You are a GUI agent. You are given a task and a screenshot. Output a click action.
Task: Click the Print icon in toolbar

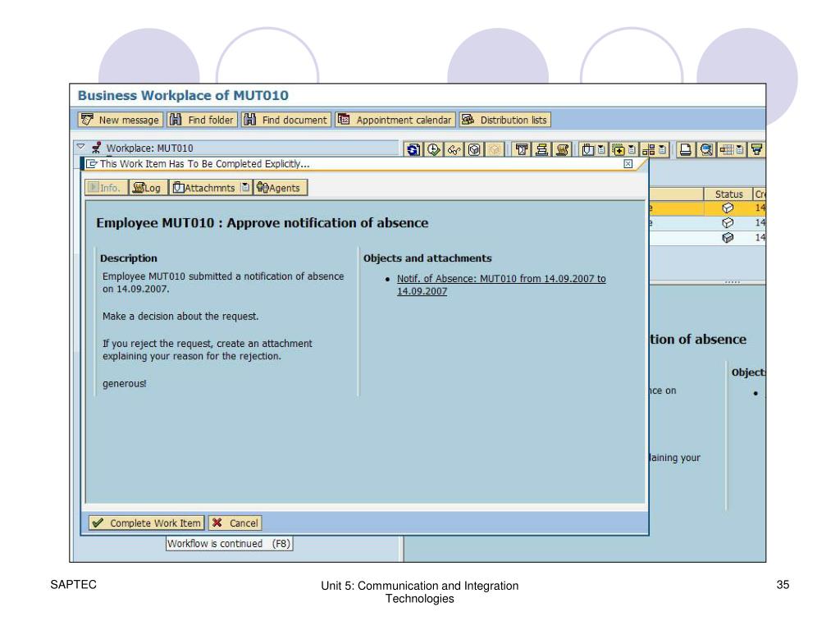(685, 149)
